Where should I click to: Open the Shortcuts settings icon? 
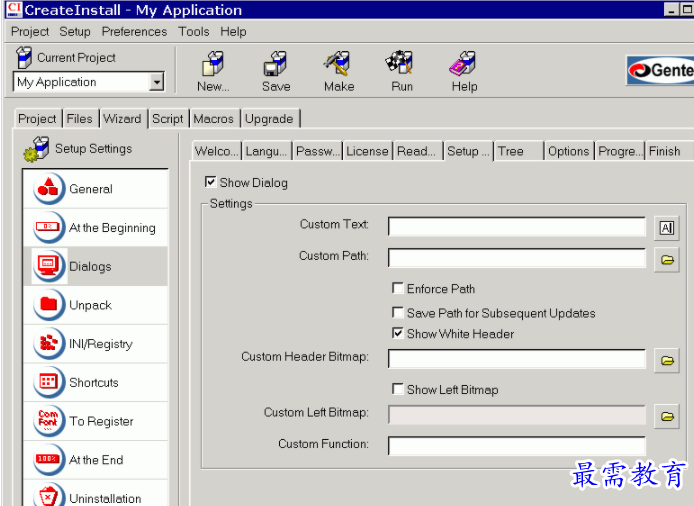coord(49,382)
